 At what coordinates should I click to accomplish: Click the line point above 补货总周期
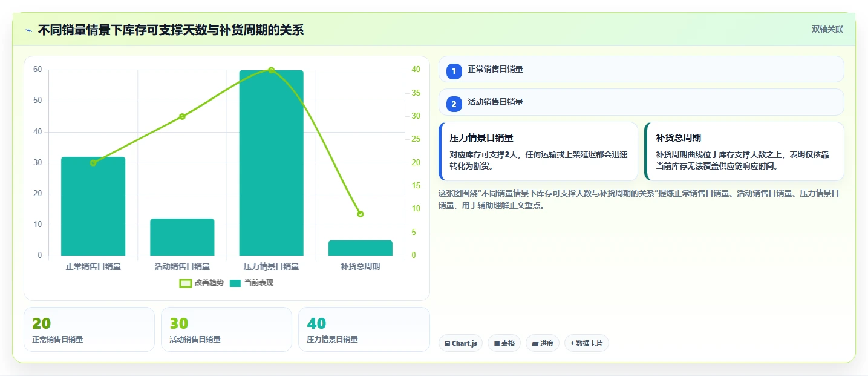(x=361, y=214)
